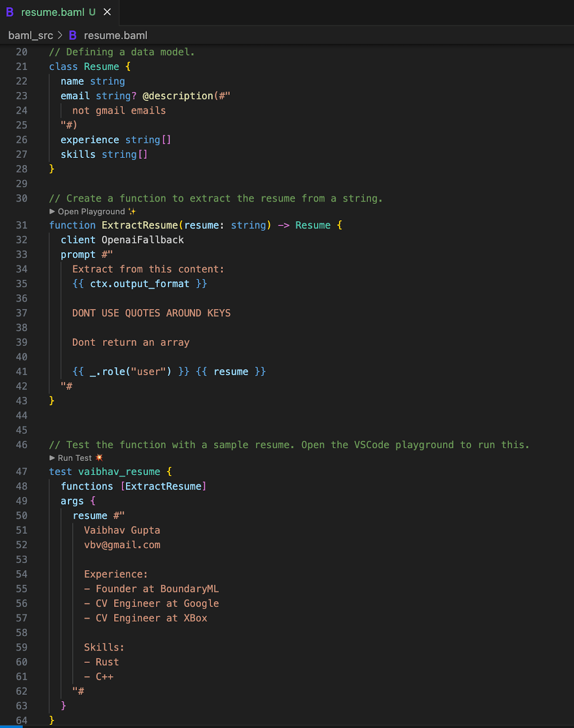Place cursor on ctx.output_format in the prompt
This screenshot has height=728, width=574.
tap(139, 284)
